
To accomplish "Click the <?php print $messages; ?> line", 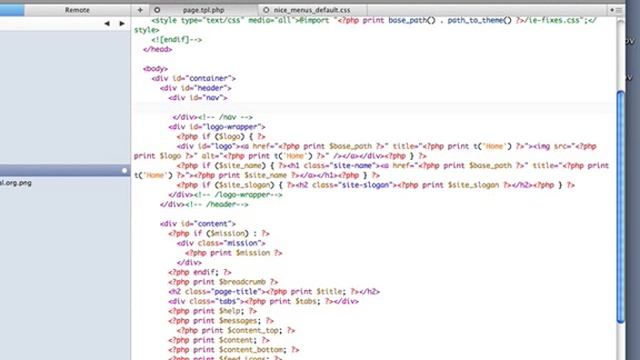I will coord(221,321).
